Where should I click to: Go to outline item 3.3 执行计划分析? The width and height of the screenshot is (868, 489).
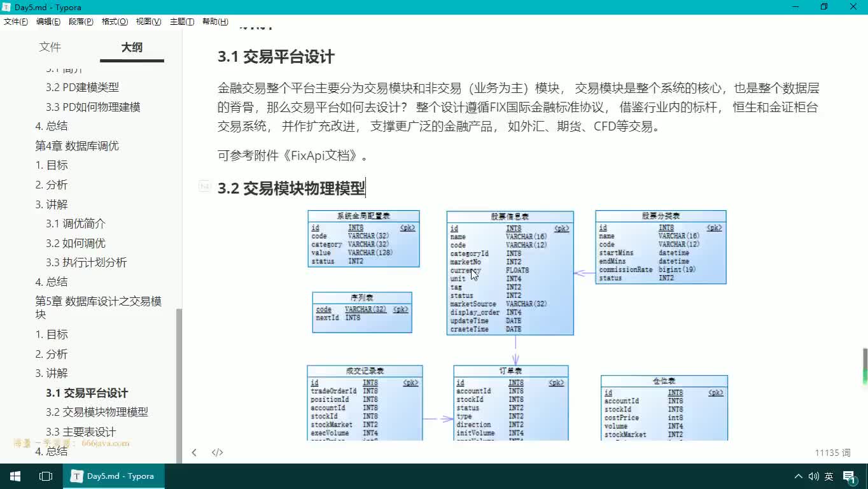pos(86,262)
